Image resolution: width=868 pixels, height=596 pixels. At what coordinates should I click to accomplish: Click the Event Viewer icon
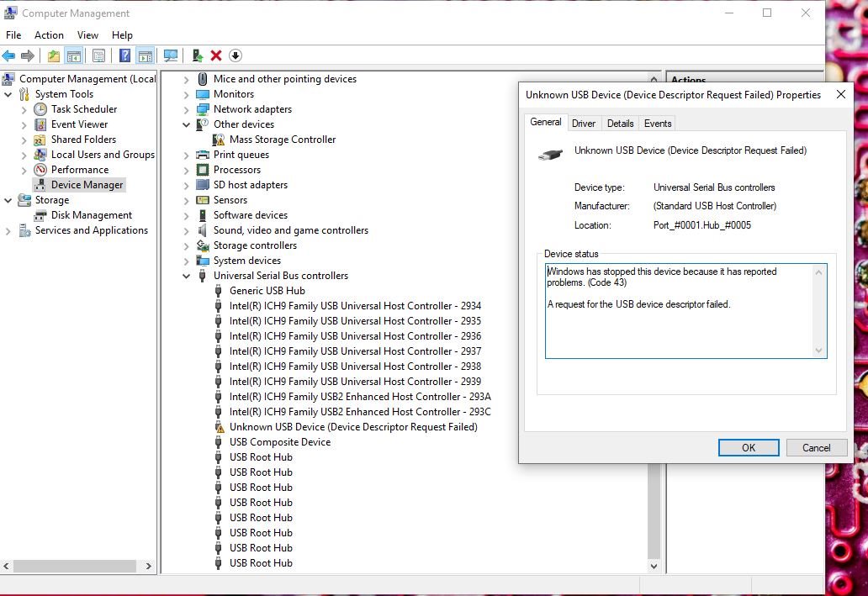coord(40,124)
